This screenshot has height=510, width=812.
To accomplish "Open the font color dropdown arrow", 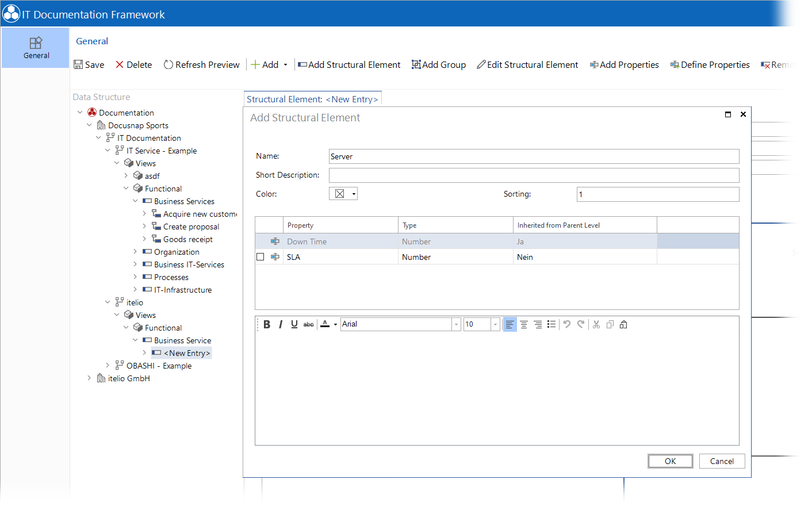I will tap(335, 325).
